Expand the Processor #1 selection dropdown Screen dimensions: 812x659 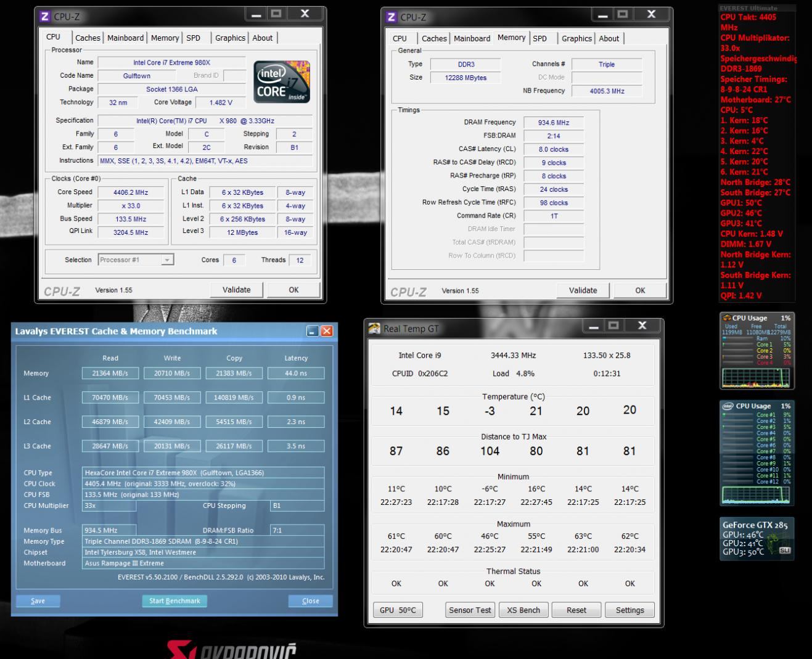[166, 260]
